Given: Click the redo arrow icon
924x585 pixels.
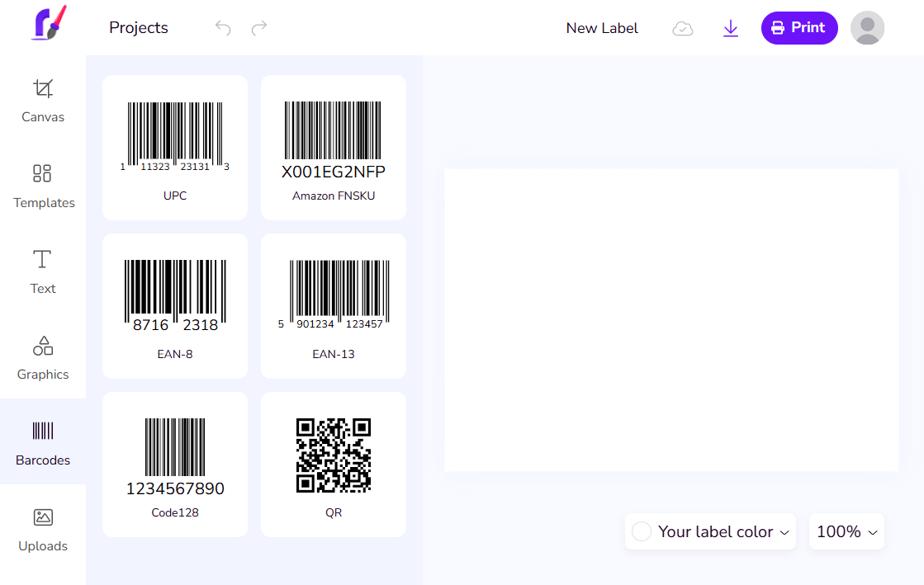Looking at the screenshot, I should (259, 28).
